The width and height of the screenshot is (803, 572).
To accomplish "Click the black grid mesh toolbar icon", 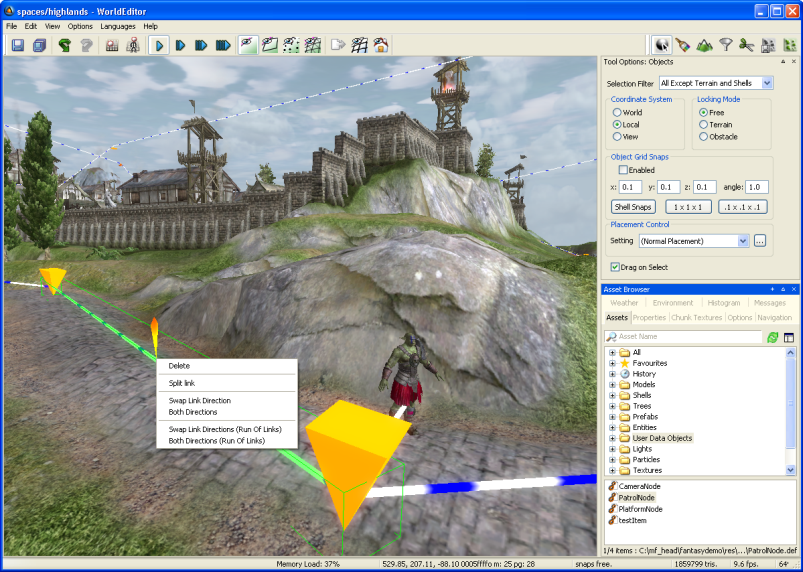I will click(x=360, y=46).
